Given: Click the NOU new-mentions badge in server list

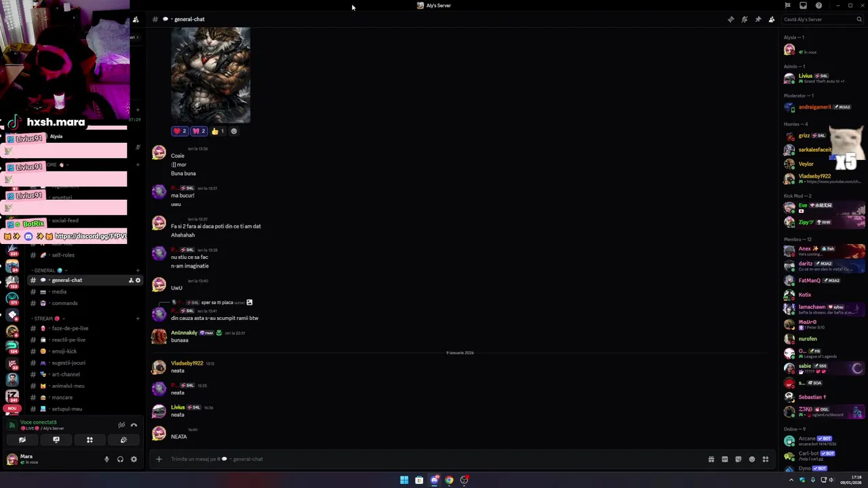Looking at the screenshot, I should pyautogui.click(x=12, y=409).
